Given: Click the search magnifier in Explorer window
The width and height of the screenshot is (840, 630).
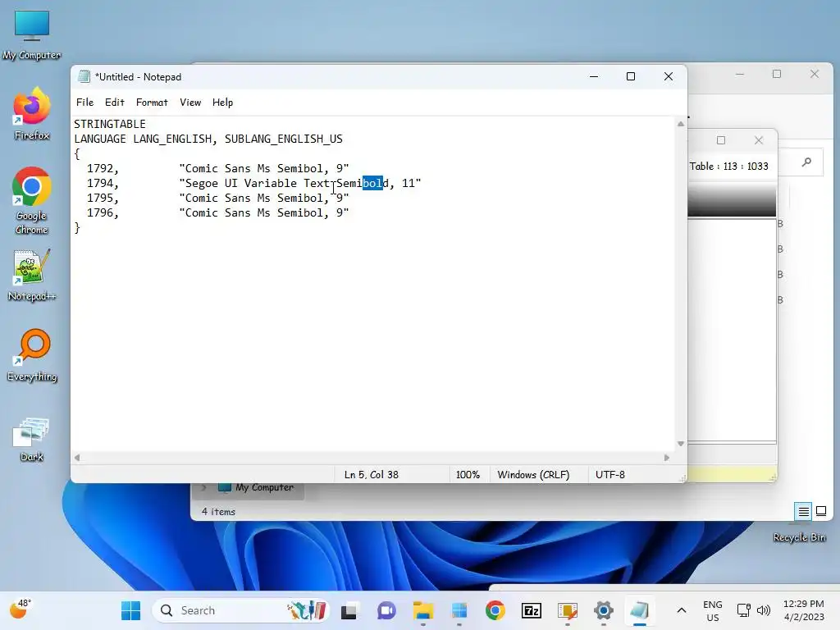Looking at the screenshot, I should coord(806,162).
